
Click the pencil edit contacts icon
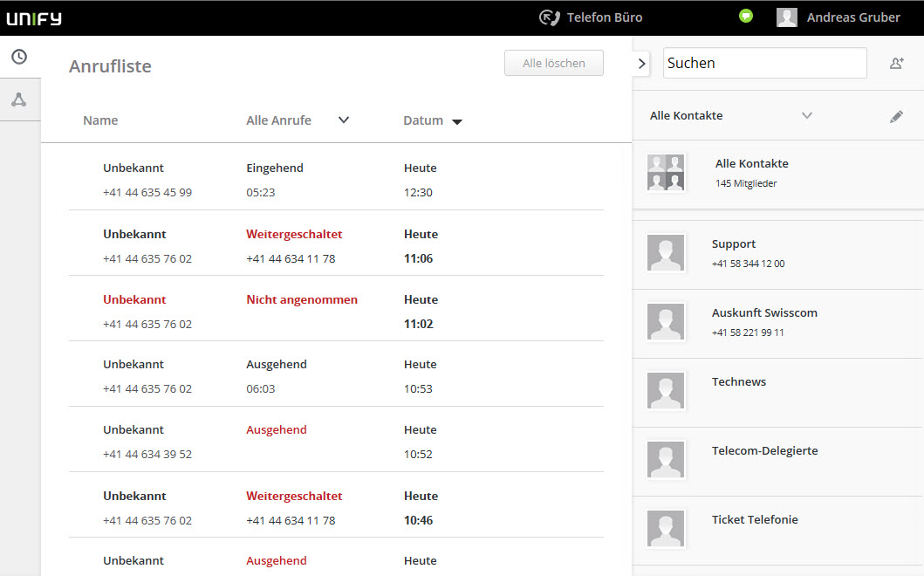click(x=896, y=116)
